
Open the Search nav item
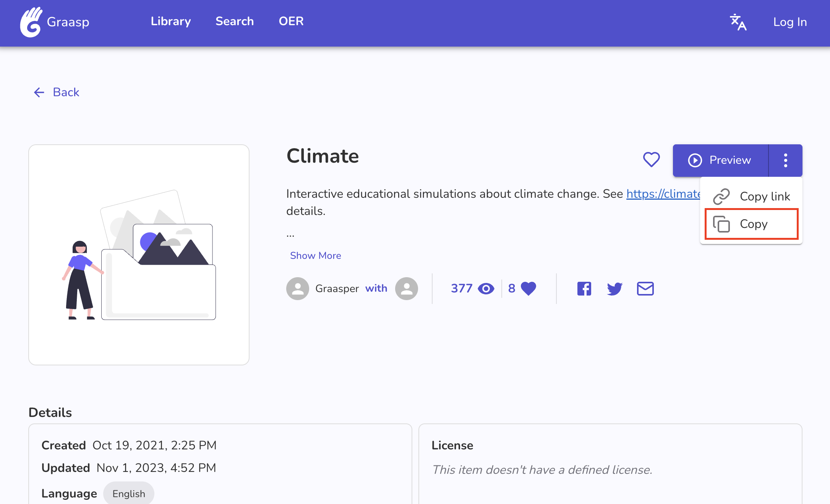[235, 21]
